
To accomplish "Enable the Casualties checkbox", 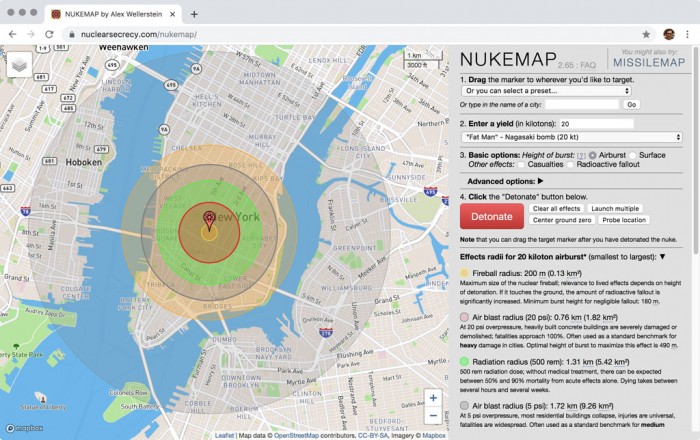I will pyautogui.click(x=521, y=165).
